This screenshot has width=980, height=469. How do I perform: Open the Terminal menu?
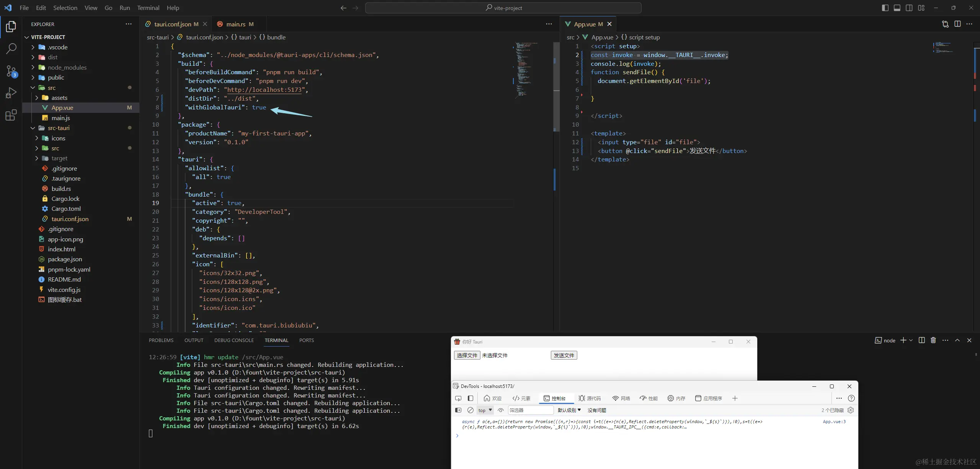[148, 8]
